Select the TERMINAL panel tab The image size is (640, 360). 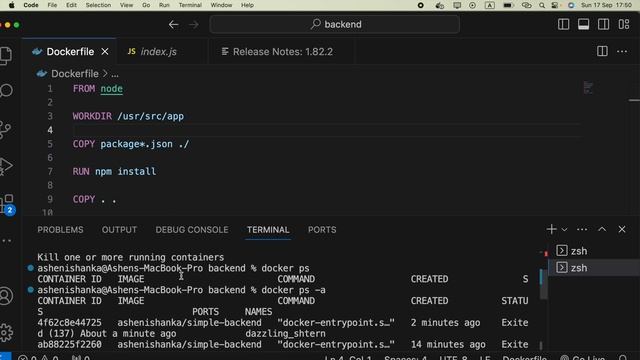pos(268,230)
